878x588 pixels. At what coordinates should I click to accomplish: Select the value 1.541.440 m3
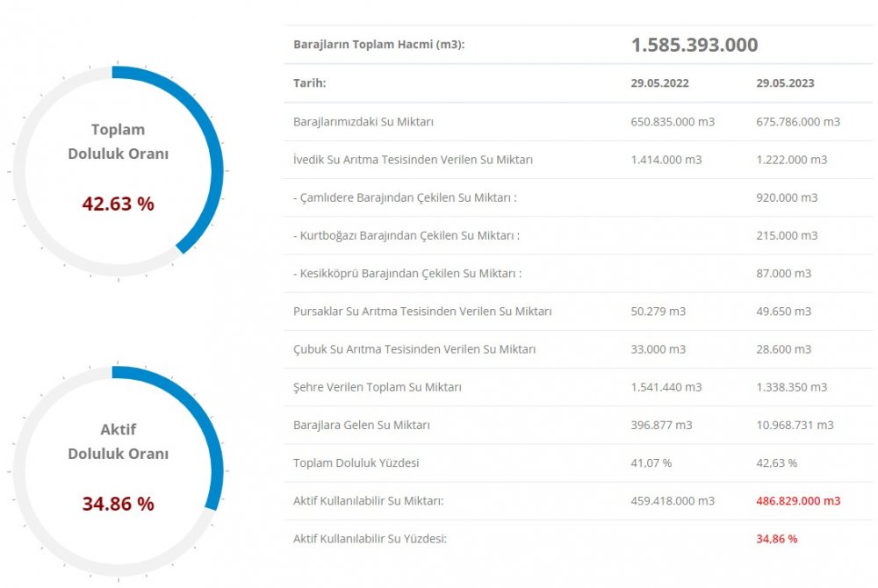(x=666, y=387)
